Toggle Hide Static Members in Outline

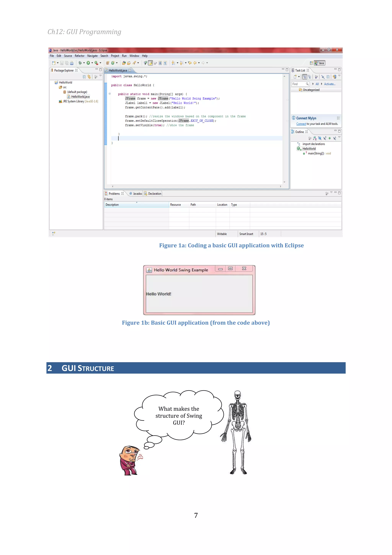[x=325, y=138]
